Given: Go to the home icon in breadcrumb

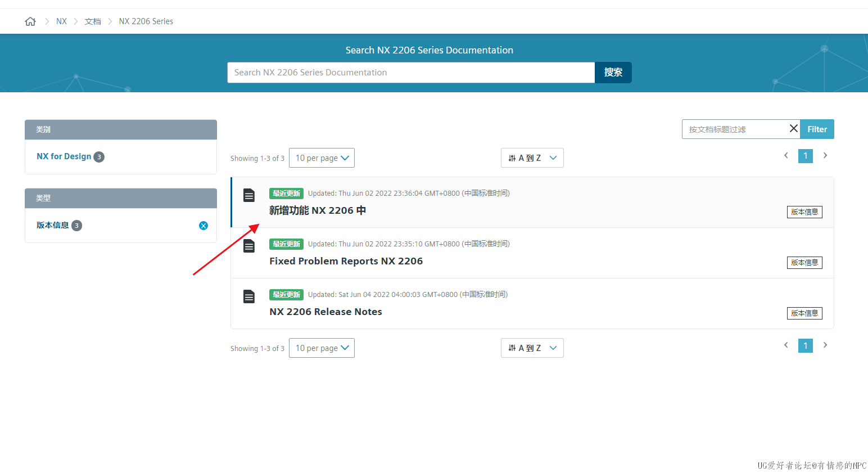Looking at the screenshot, I should coord(30,21).
